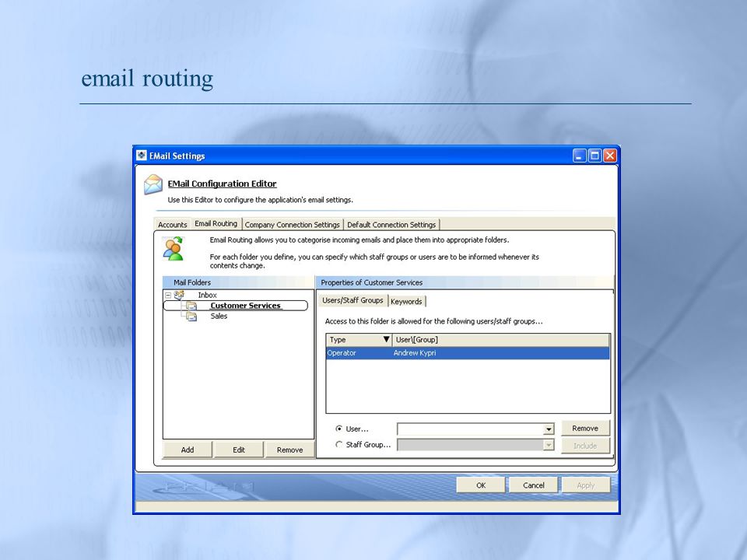Select the Users/Staff Groups tab
This screenshot has width=747, height=560.
click(x=352, y=300)
